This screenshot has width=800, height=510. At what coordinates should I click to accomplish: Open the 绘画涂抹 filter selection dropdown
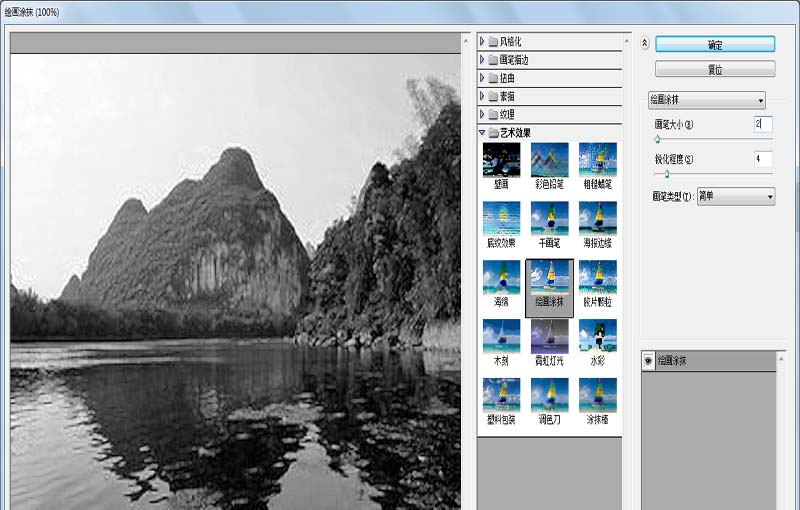pyautogui.click(x=707, y=100)
